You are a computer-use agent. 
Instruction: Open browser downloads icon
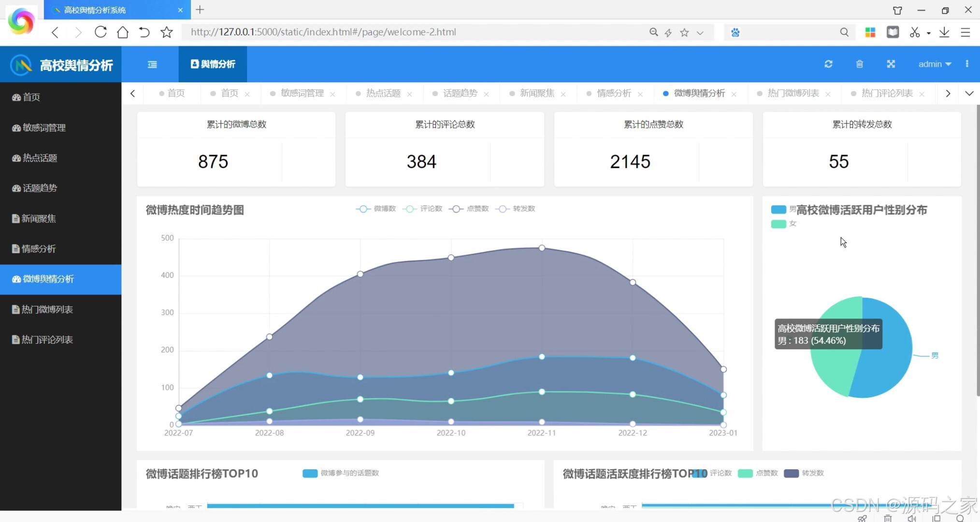(x=944, y=32)
